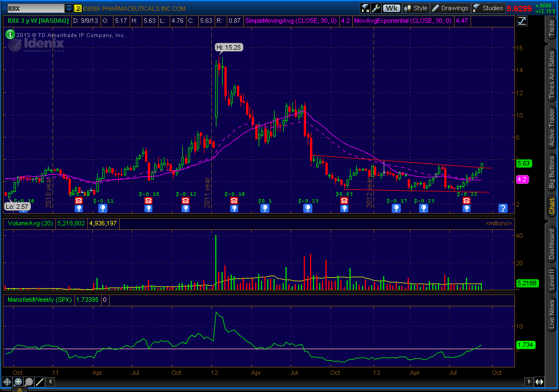
Task: Expand the bottom panel double-chevron handle
Action: (19, 389)
